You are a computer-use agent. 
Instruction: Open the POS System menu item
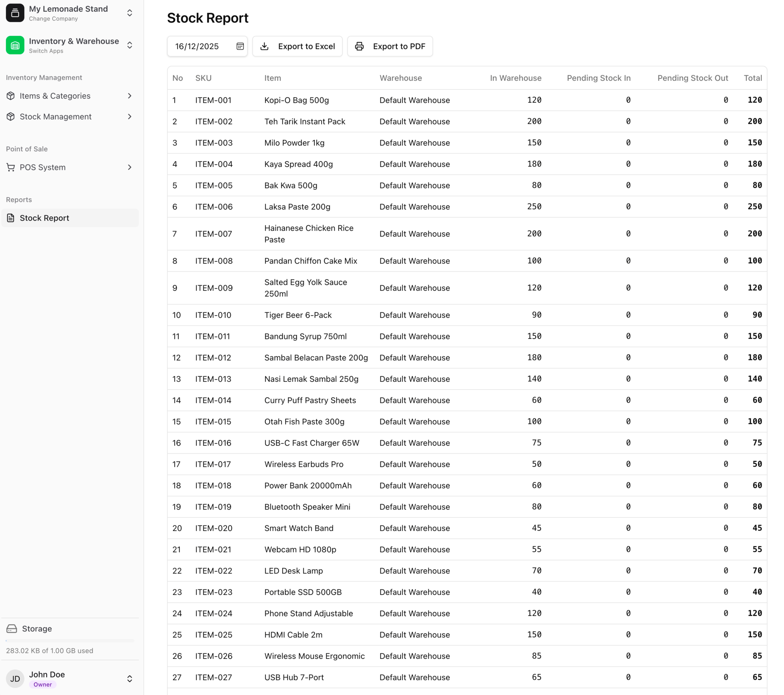point(43,167)
